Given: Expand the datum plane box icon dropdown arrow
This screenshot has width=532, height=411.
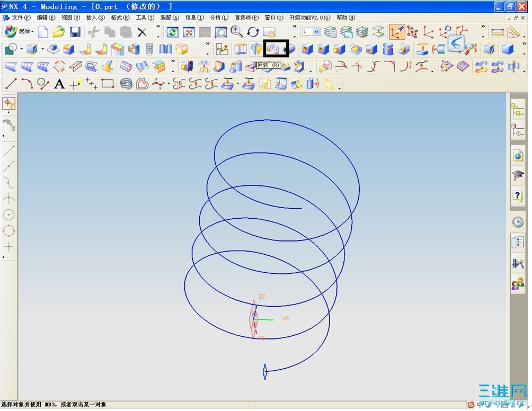Looking at the screenshot, I should 42,49.
